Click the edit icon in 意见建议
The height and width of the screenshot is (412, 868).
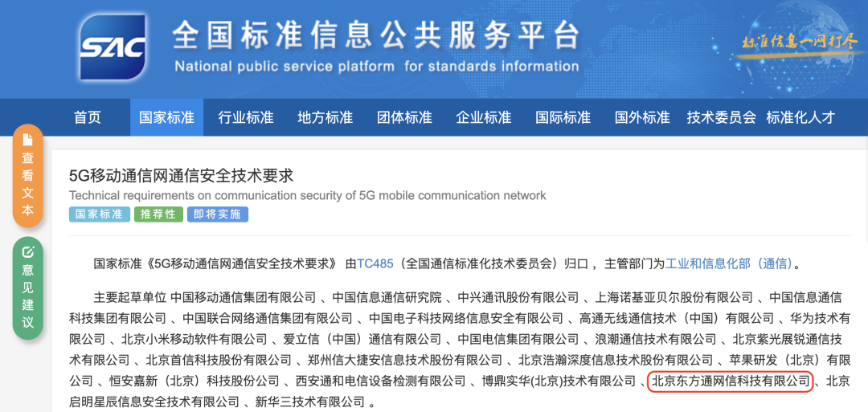[x=28, y=251]
